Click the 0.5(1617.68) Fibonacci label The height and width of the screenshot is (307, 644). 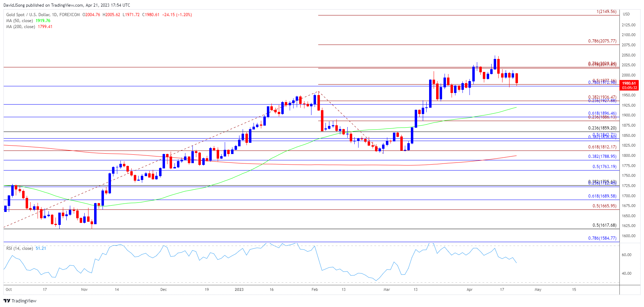coord(604,225)
